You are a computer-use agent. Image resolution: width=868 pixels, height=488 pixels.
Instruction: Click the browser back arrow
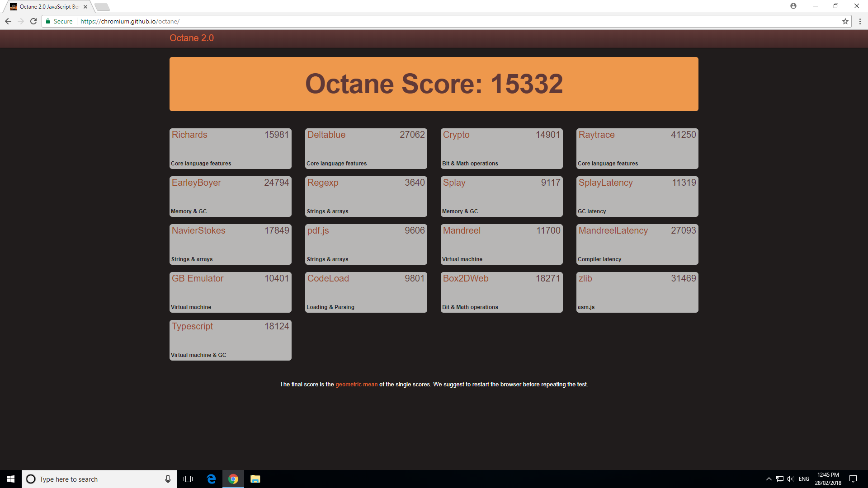tap(8, 21)
